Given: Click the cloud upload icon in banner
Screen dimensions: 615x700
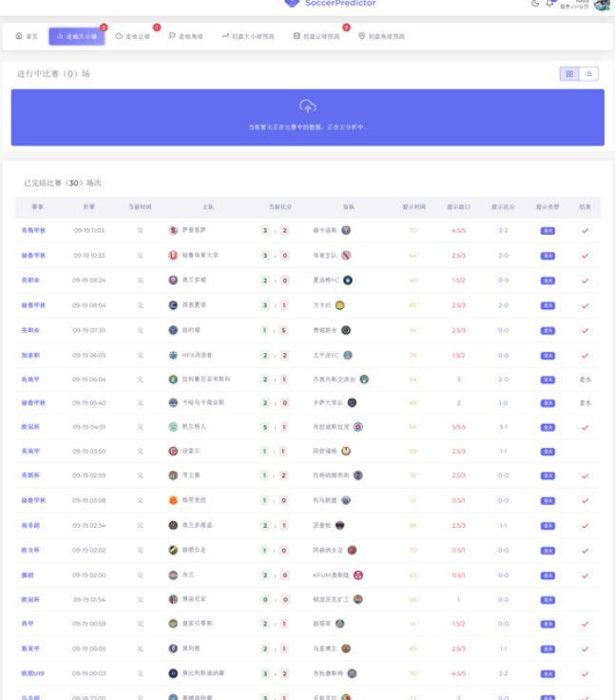Looking at the screenshot, I should point(308,107).
